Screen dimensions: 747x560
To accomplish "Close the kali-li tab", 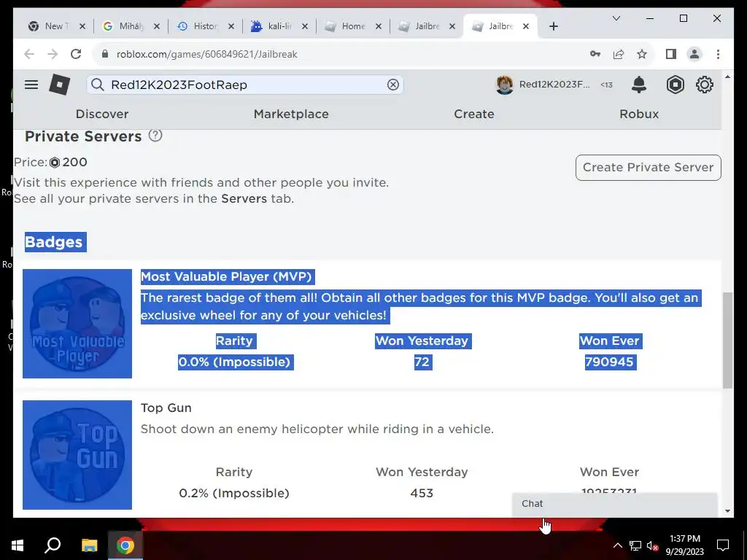I will tap(305, 27).
